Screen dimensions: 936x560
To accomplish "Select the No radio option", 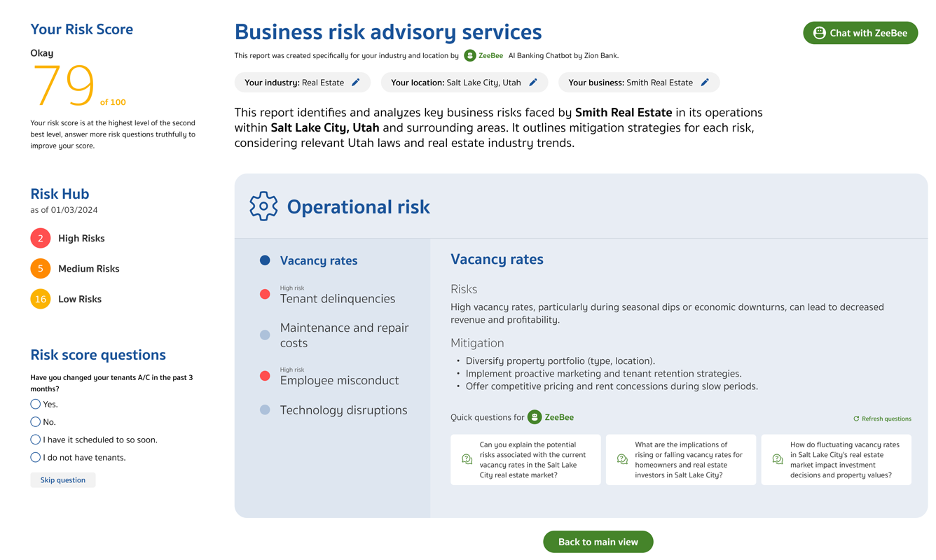I will [36, 421].
